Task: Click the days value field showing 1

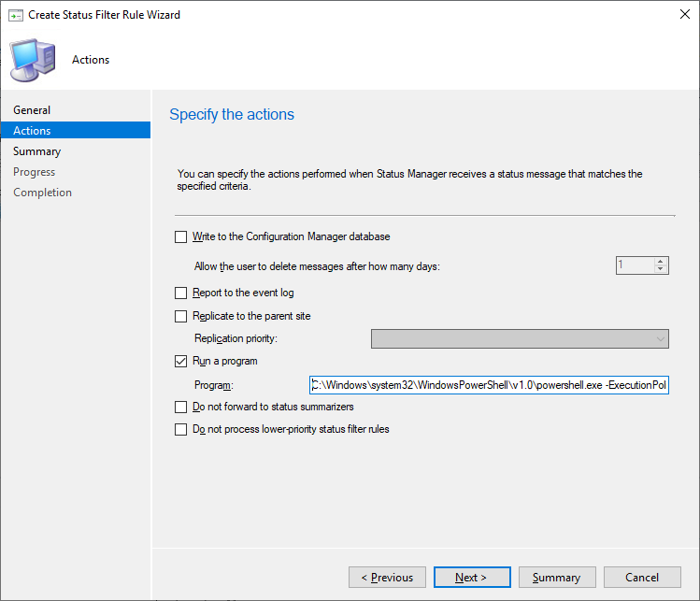Action: tap(636, 265)
